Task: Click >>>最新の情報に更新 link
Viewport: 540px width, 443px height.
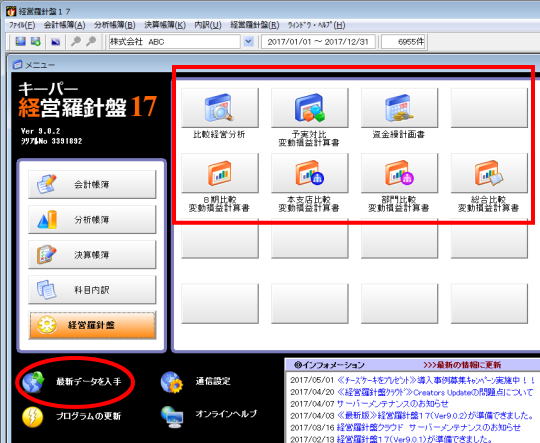Action: coord(462,365)
